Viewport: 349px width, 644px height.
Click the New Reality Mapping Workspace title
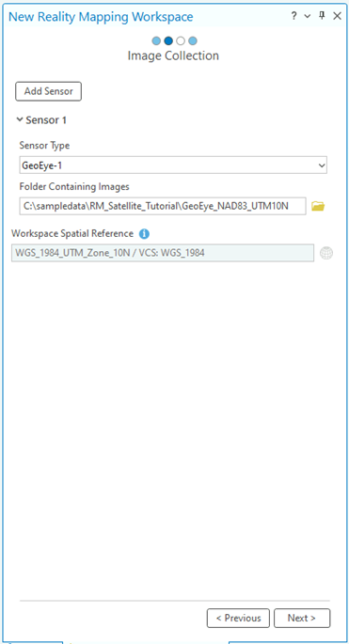click(101, 17)
